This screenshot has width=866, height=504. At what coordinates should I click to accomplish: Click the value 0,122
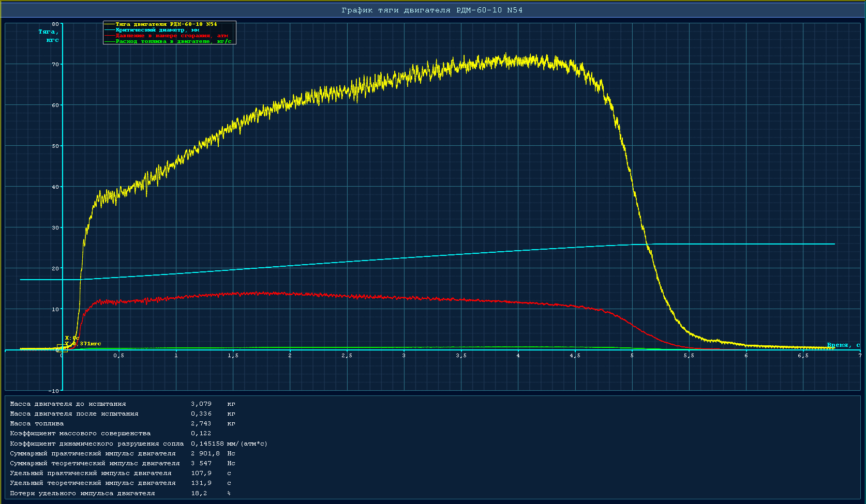tap(201, 434)
